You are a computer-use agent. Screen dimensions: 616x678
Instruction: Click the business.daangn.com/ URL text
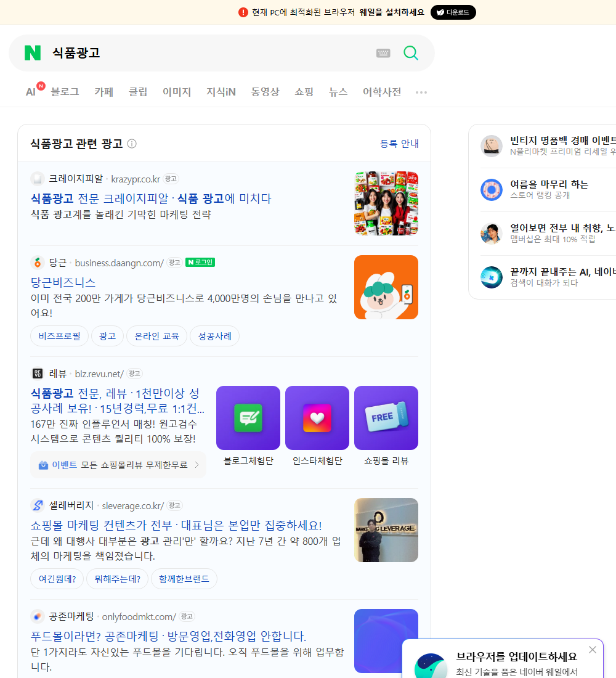tap(120, 263)
